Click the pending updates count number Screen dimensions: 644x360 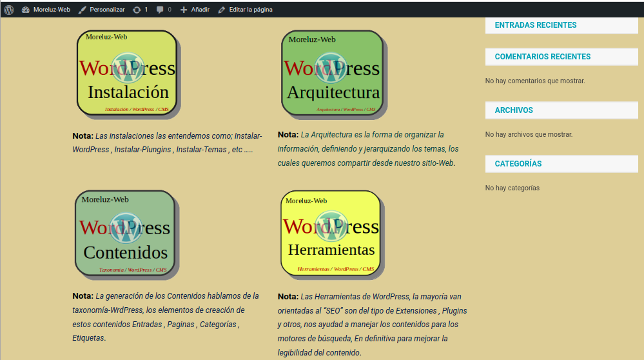(146, 10)
